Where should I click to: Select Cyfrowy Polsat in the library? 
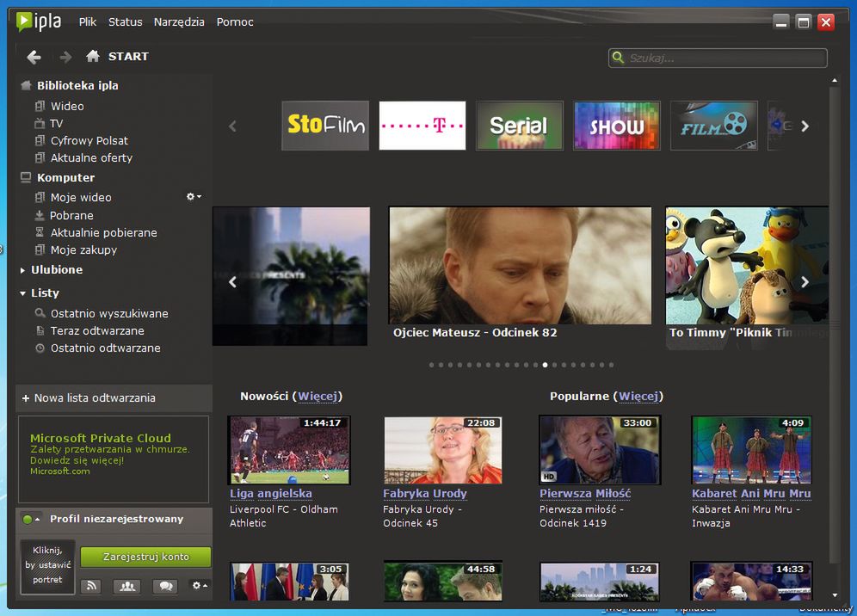click(x=89, y=140)
